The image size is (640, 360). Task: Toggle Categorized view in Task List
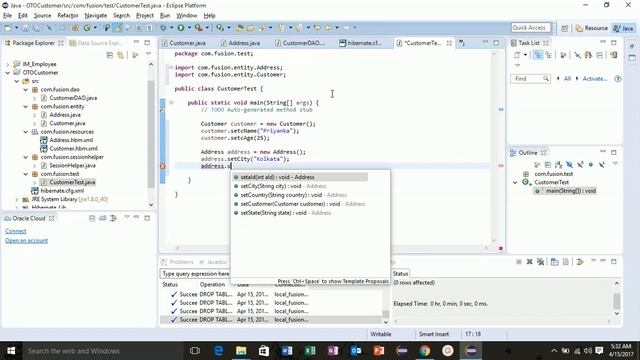pos(538,55)
